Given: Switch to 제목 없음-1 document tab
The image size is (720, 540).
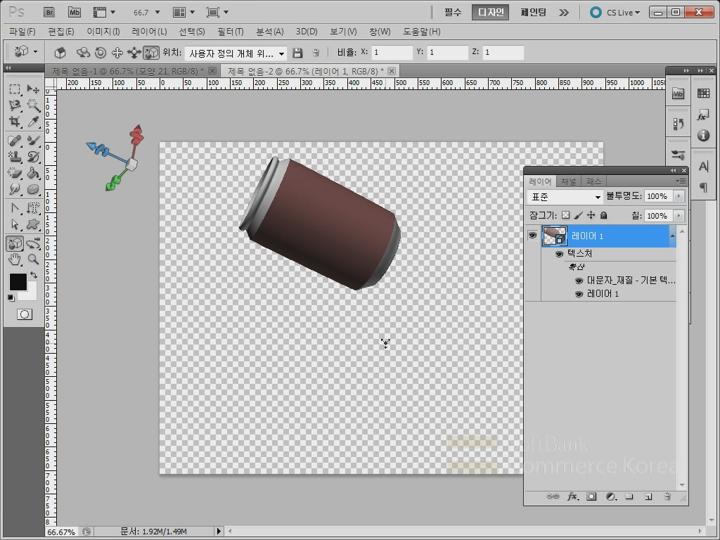Looking at the screenshot, I should point(128,71).
